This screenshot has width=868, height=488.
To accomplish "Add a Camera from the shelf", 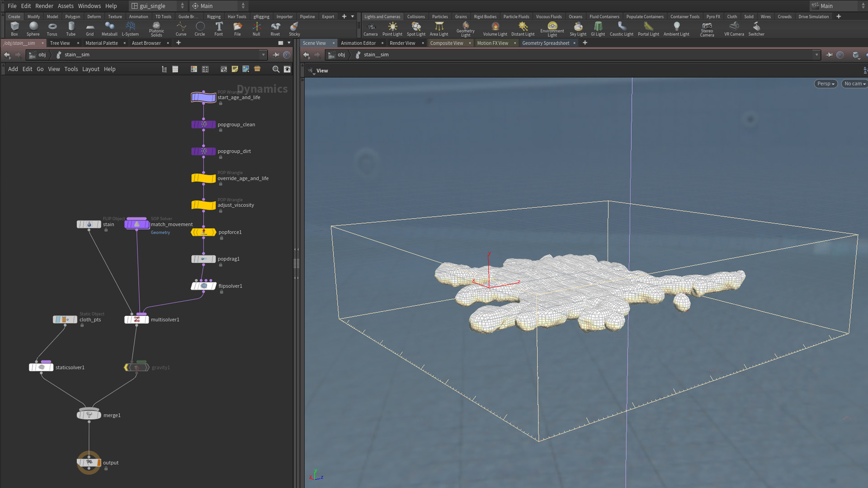I will [x=371, y=29].
